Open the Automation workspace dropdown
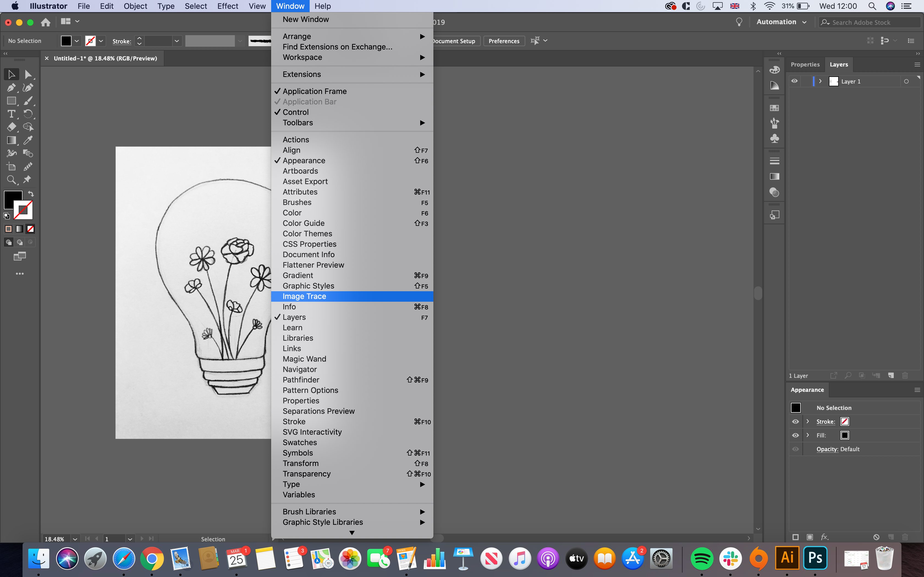924x577 pixels. click(x=781, y=22)
